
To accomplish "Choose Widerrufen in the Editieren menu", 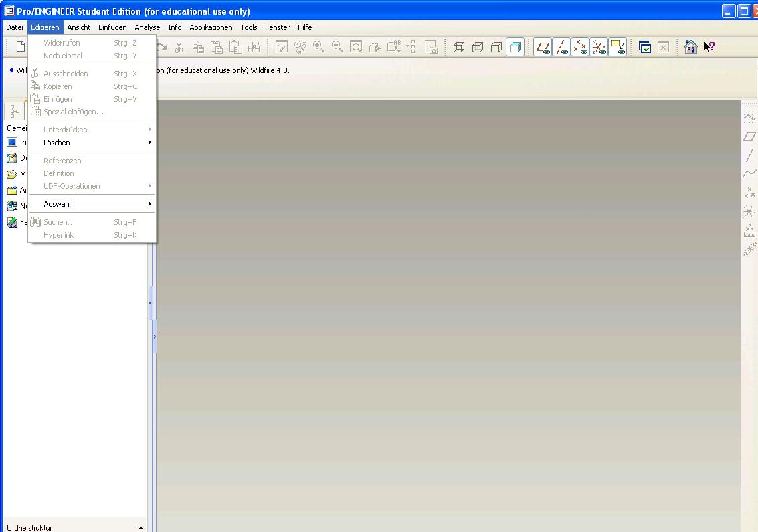I will click(92, 43).
